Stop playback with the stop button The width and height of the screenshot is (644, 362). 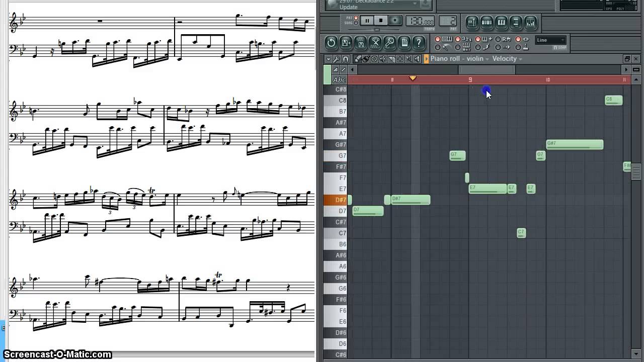tap(381, 21)
